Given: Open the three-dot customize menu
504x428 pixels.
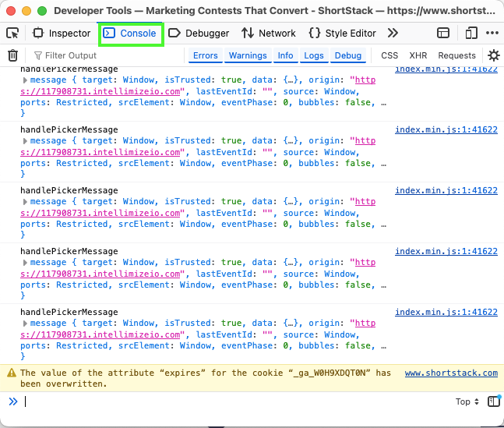Looking at the screenshot, I should [492, 33].
